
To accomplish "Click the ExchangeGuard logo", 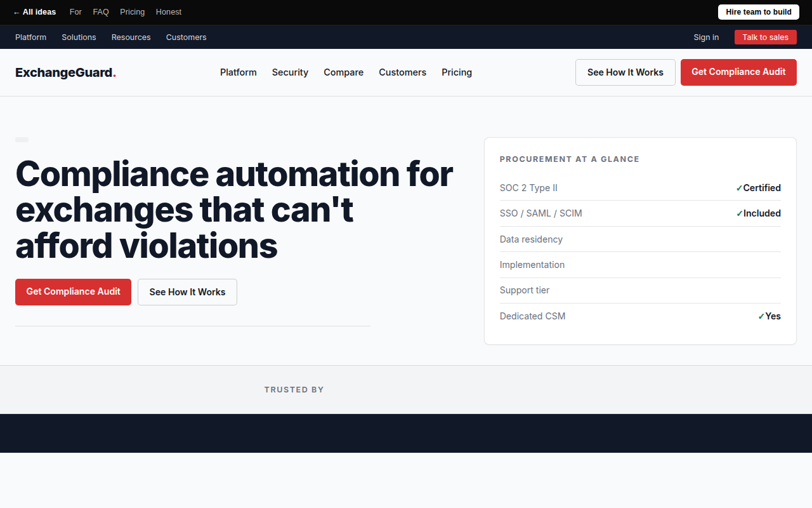I will point(66,72).
